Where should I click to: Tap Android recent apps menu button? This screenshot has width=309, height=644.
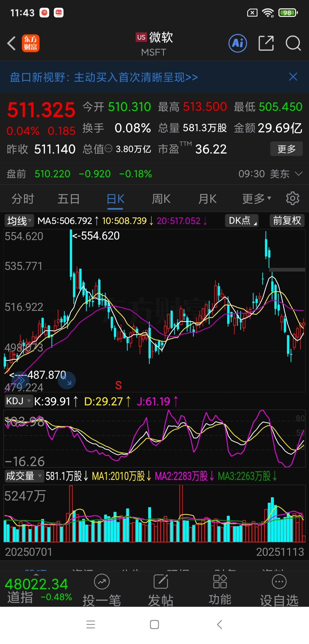[91, 624]
